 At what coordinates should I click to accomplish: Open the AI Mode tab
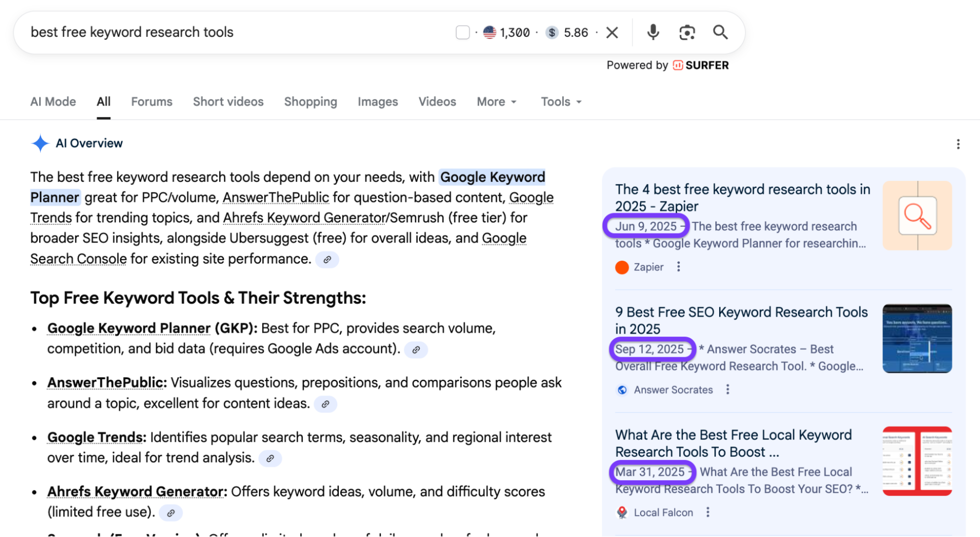point(53,101)
